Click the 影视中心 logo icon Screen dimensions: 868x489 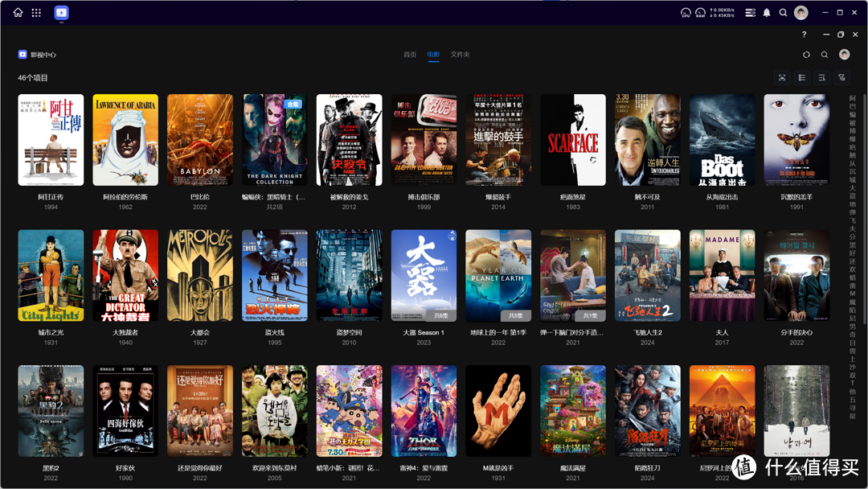[x=23, y=54]
